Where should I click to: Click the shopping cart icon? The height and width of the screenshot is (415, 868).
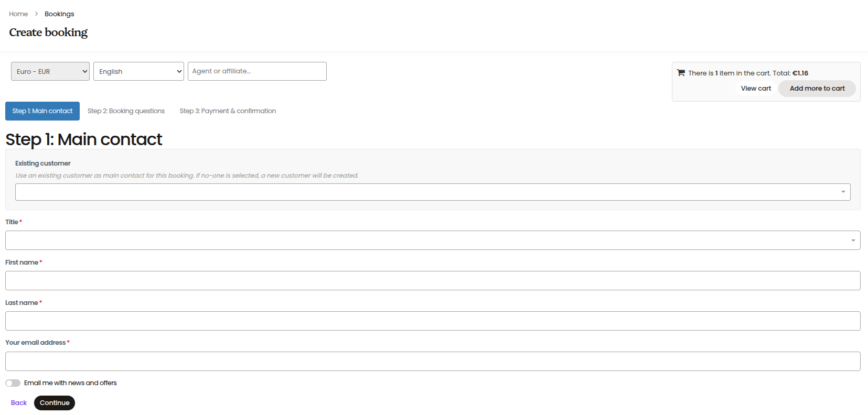[x=681, y=73]
